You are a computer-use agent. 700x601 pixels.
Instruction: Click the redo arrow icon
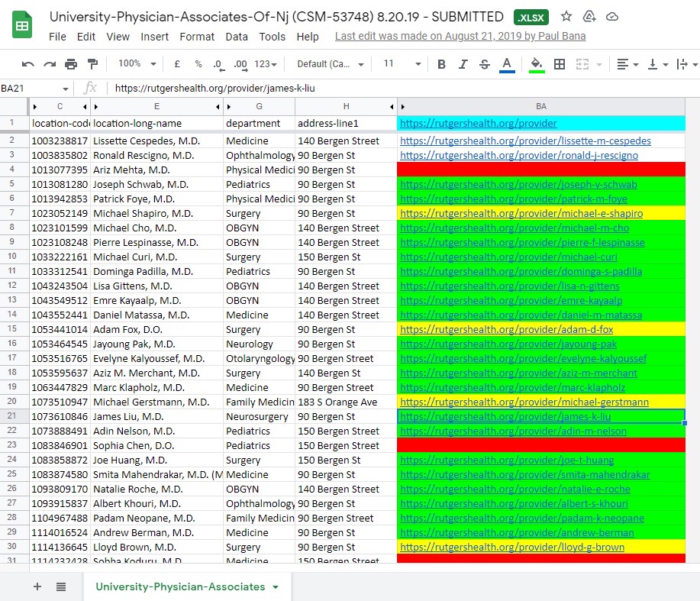[50, 64]
